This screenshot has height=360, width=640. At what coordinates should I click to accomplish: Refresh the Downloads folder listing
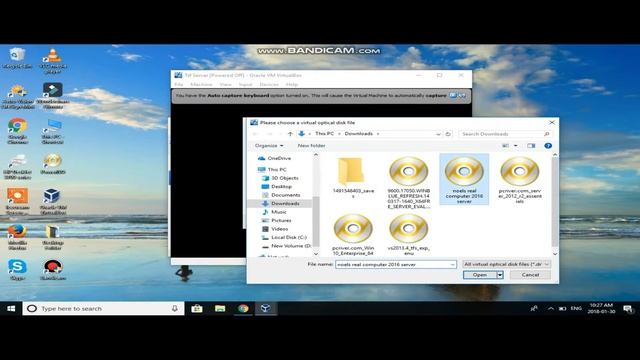click(x=448, y=134)
